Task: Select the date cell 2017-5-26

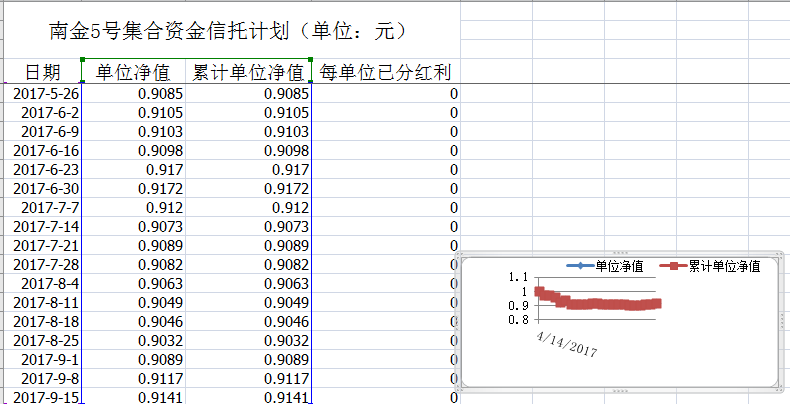Action: [x=42, y=94]
